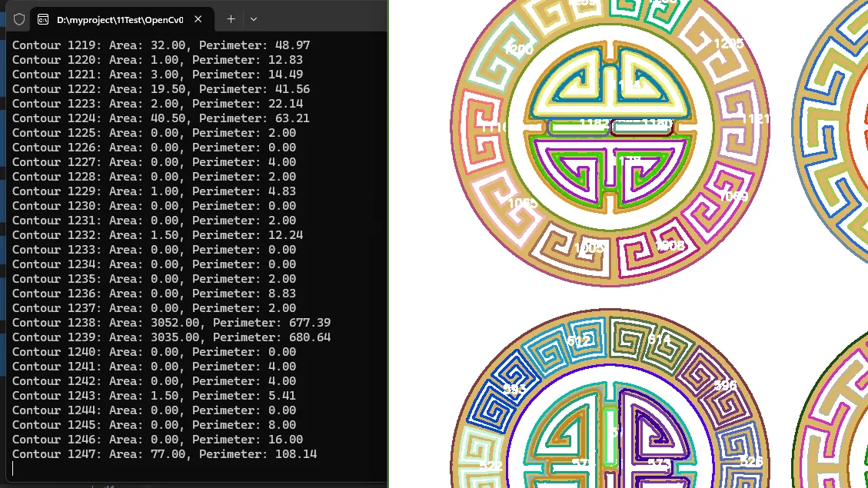The height and width of the screenshot is (488, 868).
Task: Click the contour label 593 in blue pattern
Action: 514,390
